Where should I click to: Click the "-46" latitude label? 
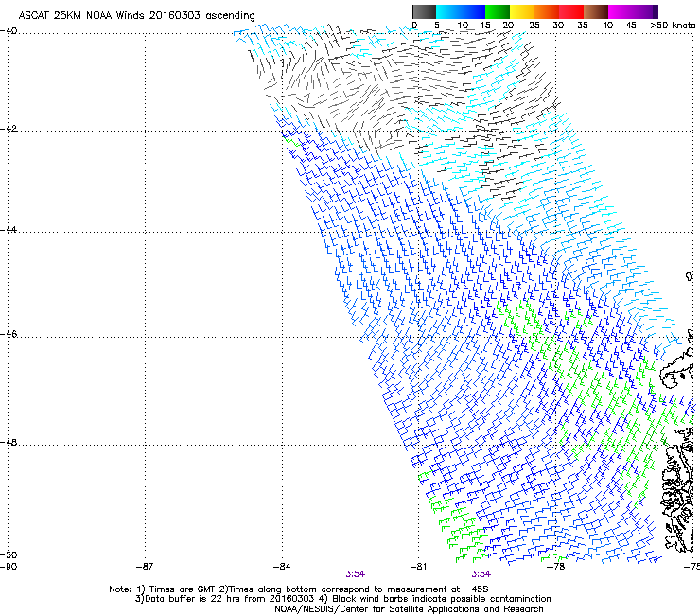9,335
